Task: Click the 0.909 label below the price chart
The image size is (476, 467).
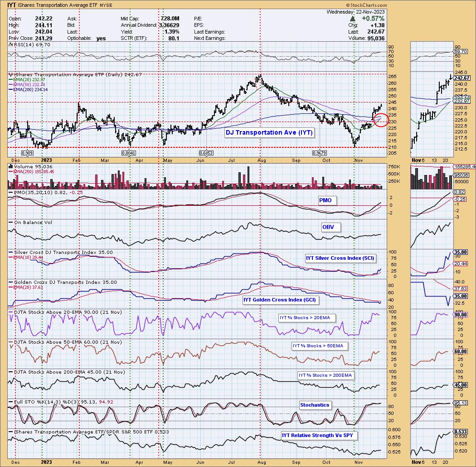Action: pos(27,153)
